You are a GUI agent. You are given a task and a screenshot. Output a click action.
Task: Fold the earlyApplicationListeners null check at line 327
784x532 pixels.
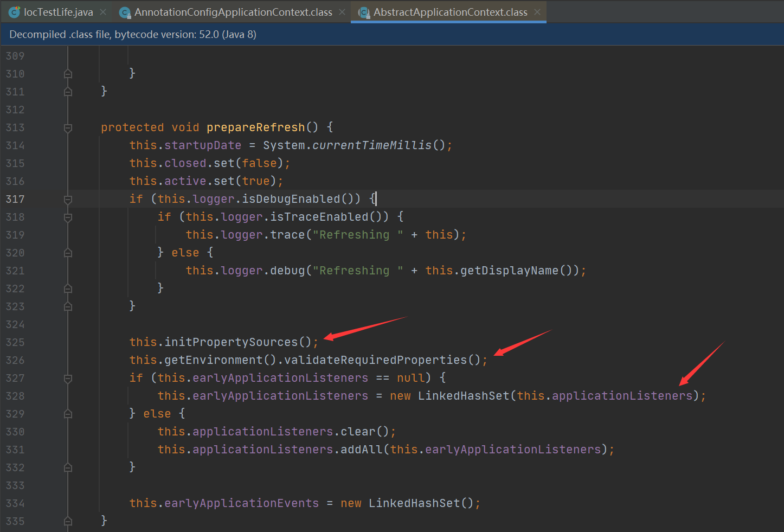pyautogui.click(x=68, y=379)
